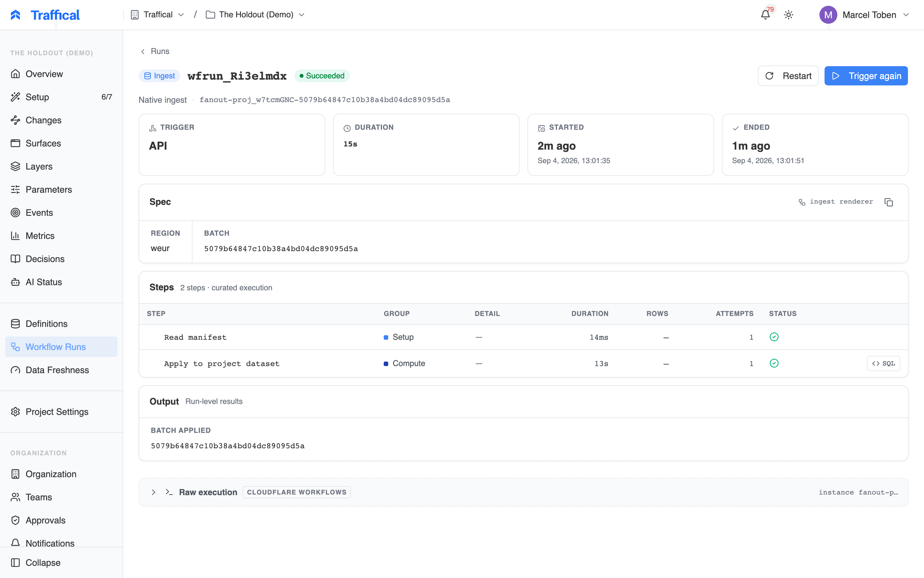Image resolution: width=924 pixels, height=578 pixels.
Task: Open Parameters in the sidebar
Action: [x=61, y=189]
